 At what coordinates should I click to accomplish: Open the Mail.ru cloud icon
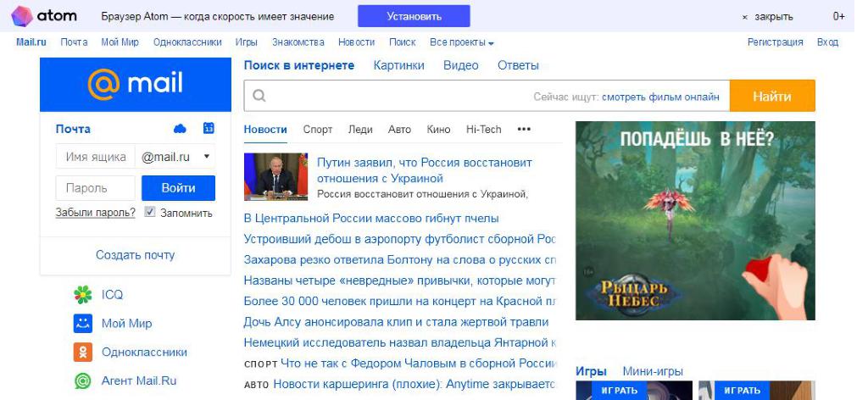pyautogui.click(x=180, y=129)
